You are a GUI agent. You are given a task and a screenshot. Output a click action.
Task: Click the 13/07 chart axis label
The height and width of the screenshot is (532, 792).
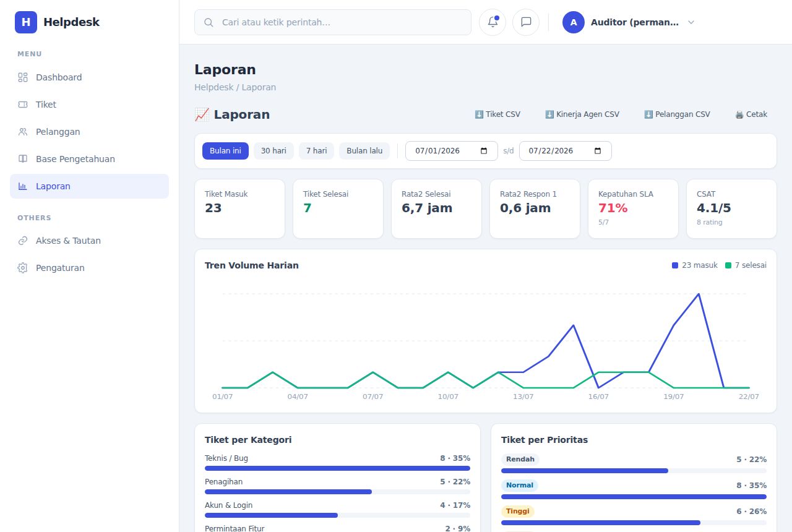coord(523,397)
